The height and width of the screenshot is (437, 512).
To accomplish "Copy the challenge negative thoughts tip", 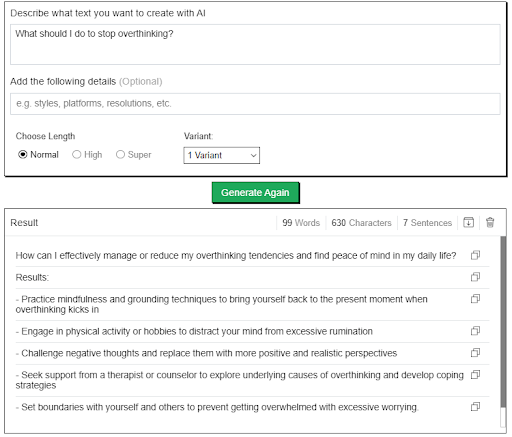I will point(475,353).
